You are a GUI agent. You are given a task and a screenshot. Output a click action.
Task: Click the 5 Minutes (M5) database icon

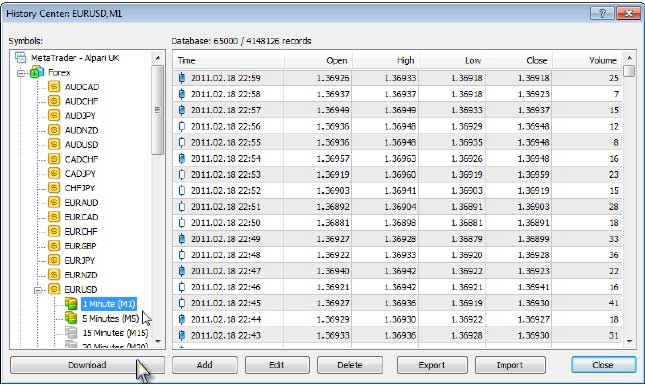(71, 318)
